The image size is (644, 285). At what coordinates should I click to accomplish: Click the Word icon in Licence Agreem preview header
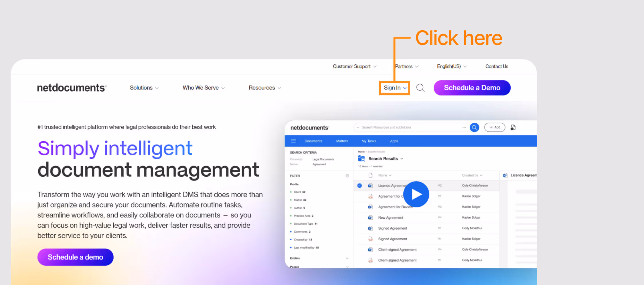coord(505,175)
